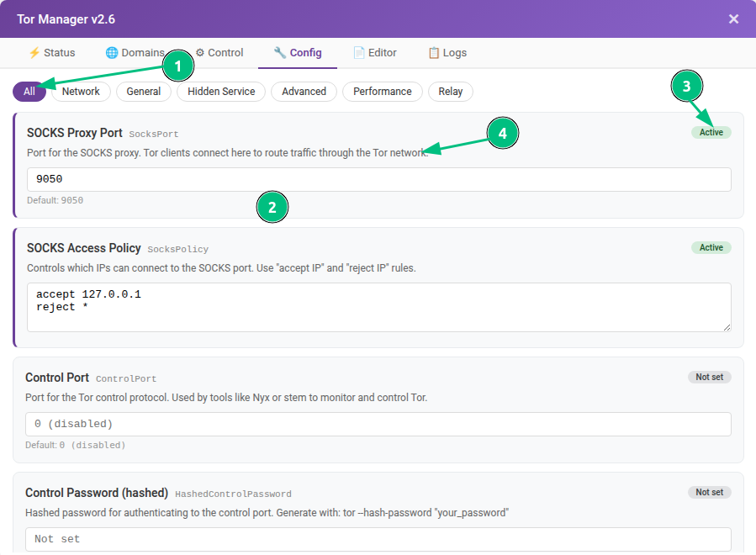Click into the SOCKS Access Policy text area
Viewport: 756px width, 555px height.
[379, 307]
